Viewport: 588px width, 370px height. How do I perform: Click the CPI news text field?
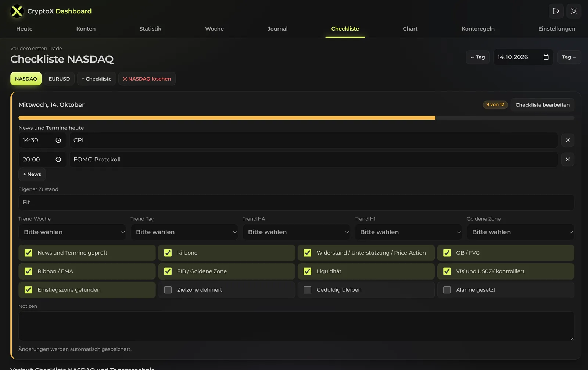(x=314, y=140)
